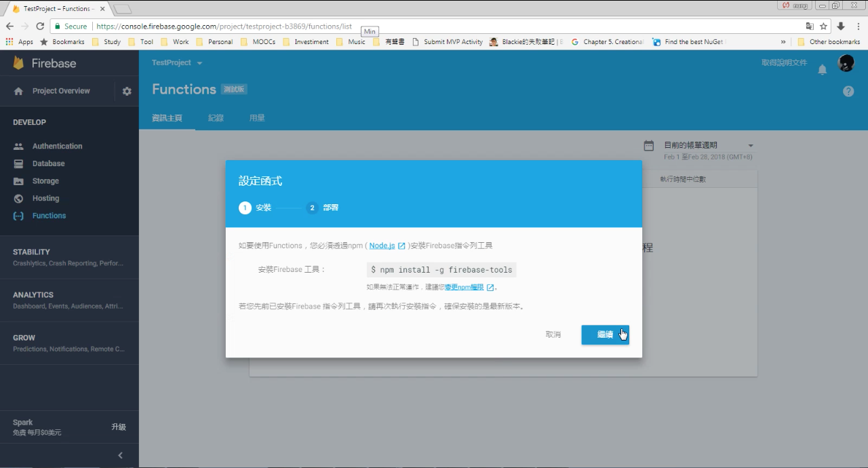
Task: Collapse the sidebar with chevron
Action: 121,455
